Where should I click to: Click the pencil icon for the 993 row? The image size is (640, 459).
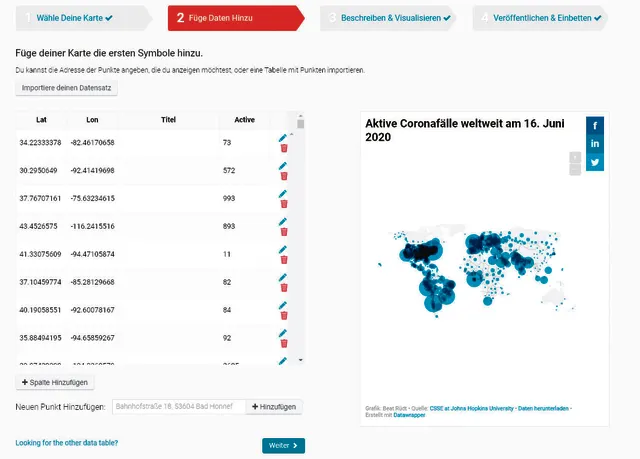tap(283, 193)
